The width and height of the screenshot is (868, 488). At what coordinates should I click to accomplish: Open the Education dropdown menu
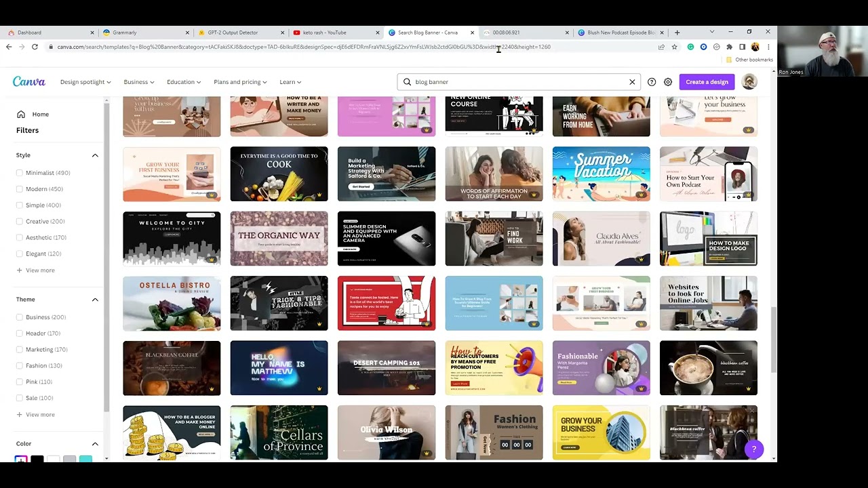(184, 82)
